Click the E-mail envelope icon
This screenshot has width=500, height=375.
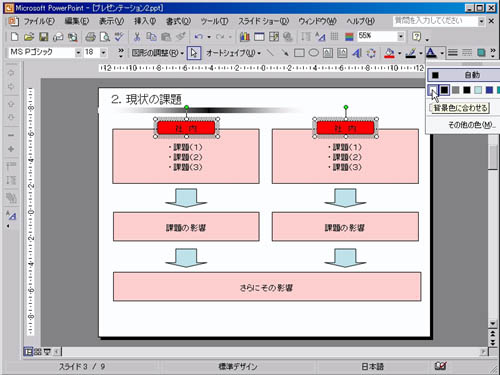pos(58,37)
